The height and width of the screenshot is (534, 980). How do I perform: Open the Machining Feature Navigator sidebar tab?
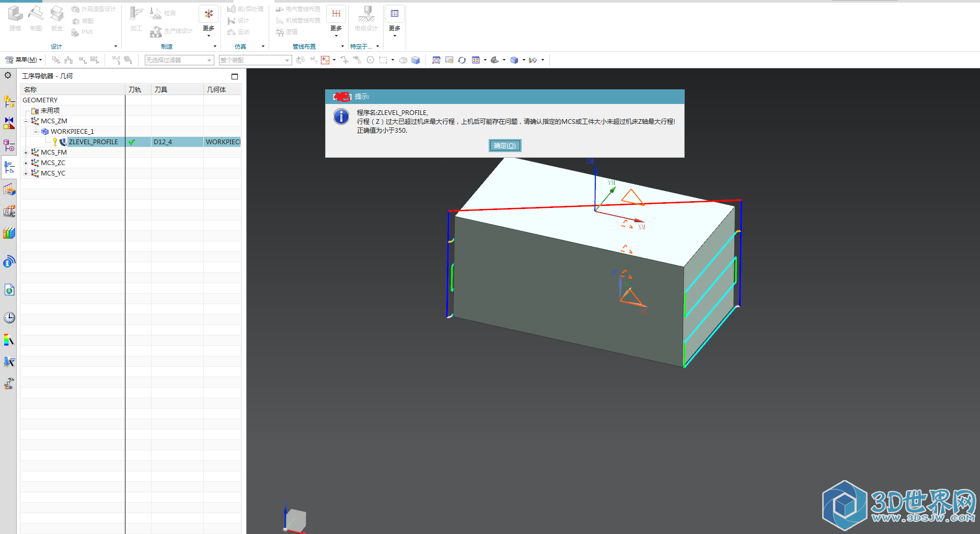coord(9,189)
